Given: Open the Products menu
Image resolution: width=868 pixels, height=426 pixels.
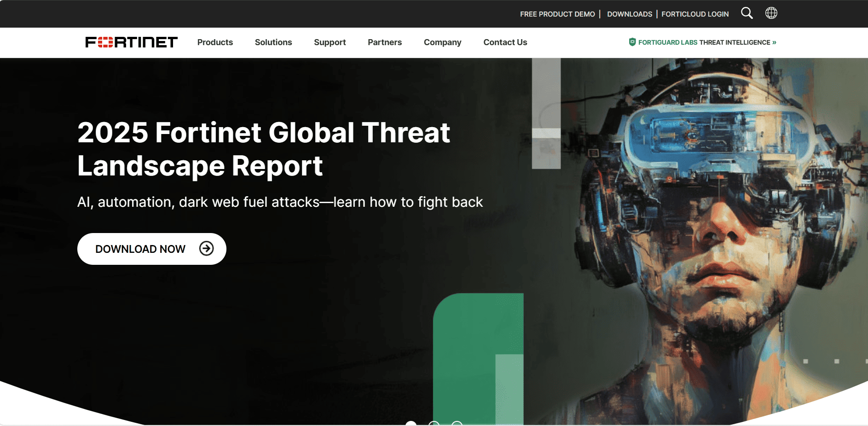Looking at the screenshot, I should (215, 42).
